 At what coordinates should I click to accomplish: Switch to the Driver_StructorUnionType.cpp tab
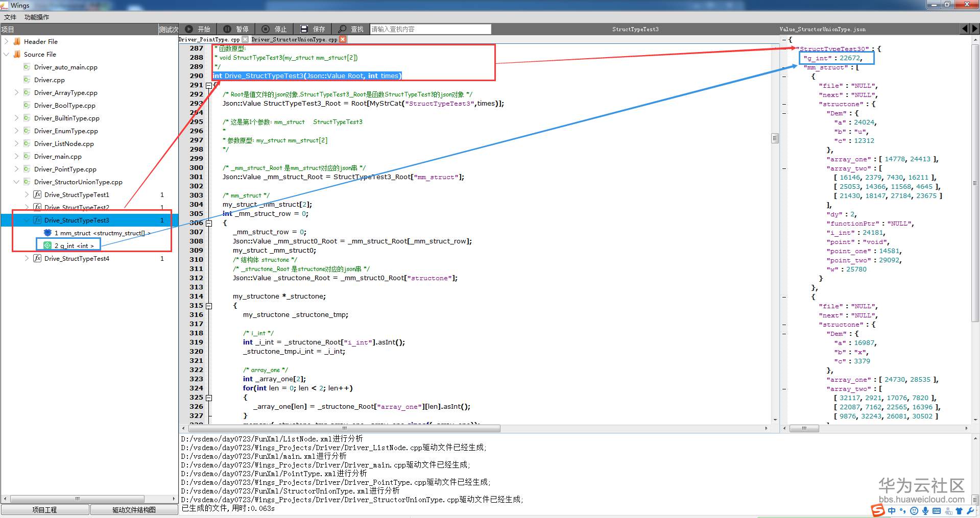tap(294, 39)
